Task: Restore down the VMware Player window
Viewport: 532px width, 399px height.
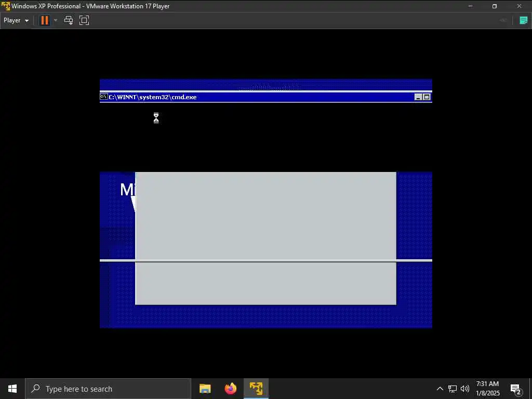Action: coord(495,6)
